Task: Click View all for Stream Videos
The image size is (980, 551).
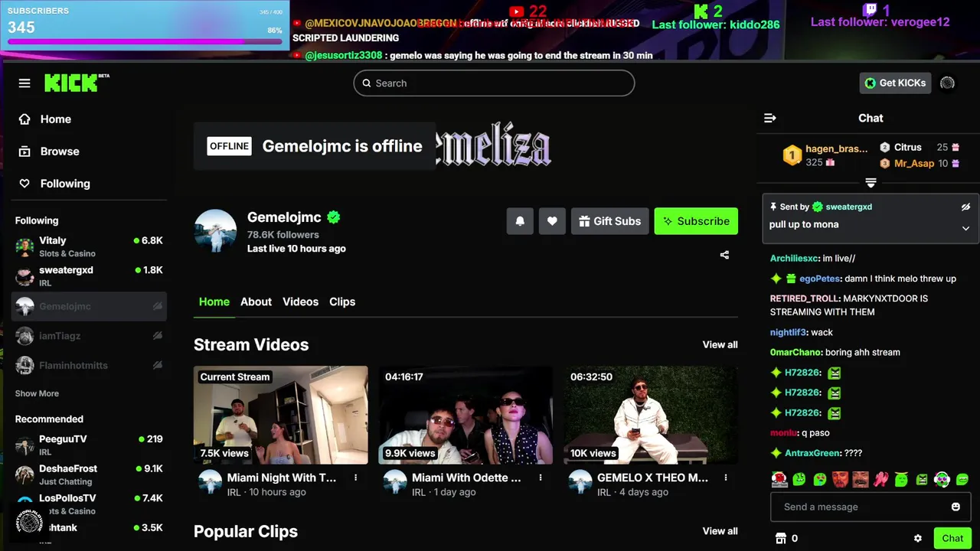Action: 720,344
